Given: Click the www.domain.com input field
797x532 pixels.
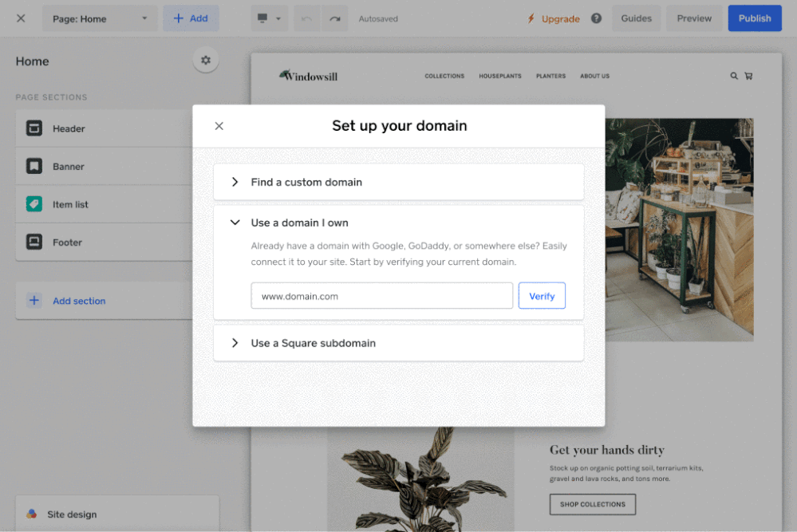Looking at the screenshot, I should tap(381, 296).
